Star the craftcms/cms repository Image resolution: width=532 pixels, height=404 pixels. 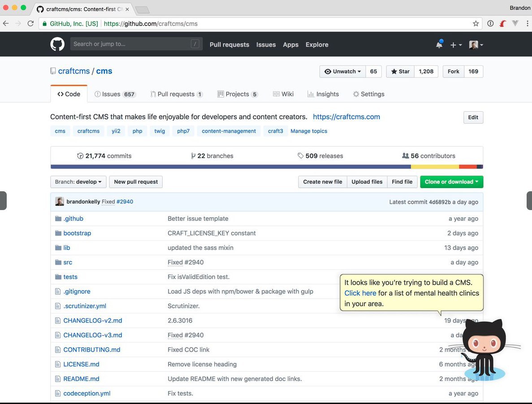point(400,72)
